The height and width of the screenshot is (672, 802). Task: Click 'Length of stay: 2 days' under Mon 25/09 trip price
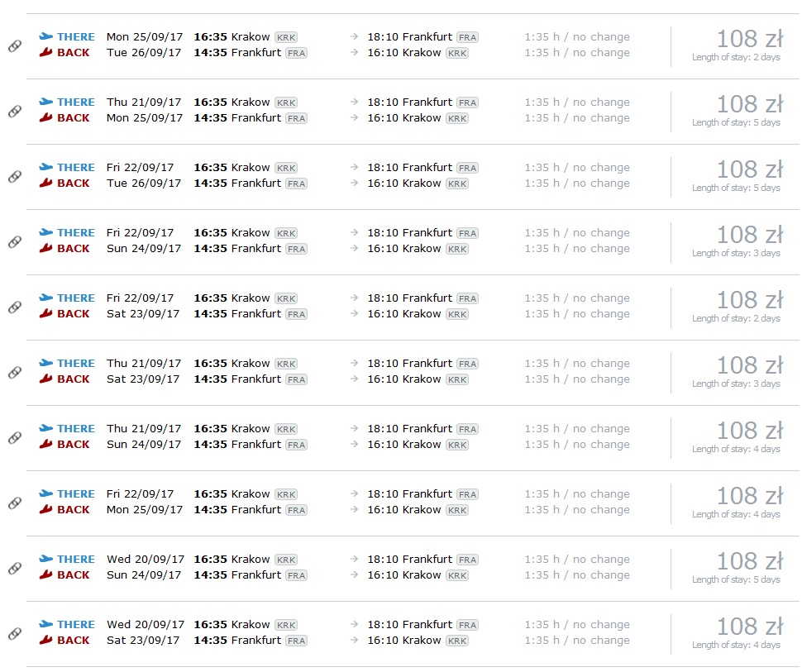pyautogui.click(x=736, y=57)
